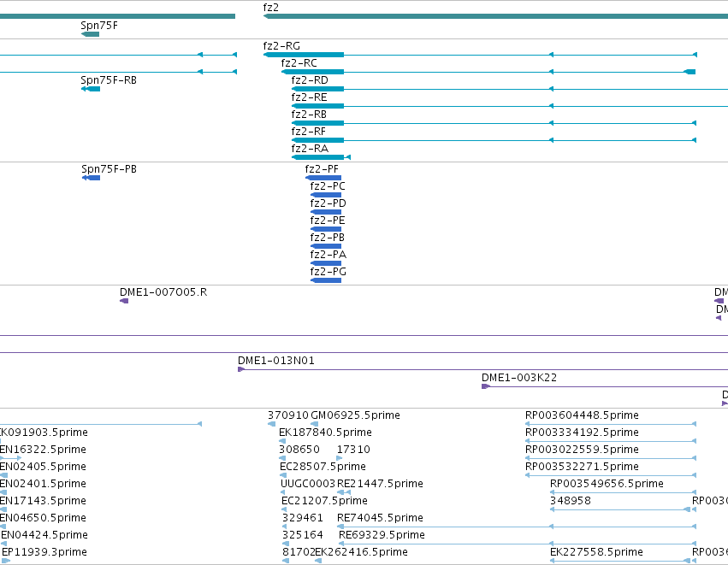Click the GM06925.5prime EST
The height and width of the screenshot is (565, 728).
tap(314, 424)
